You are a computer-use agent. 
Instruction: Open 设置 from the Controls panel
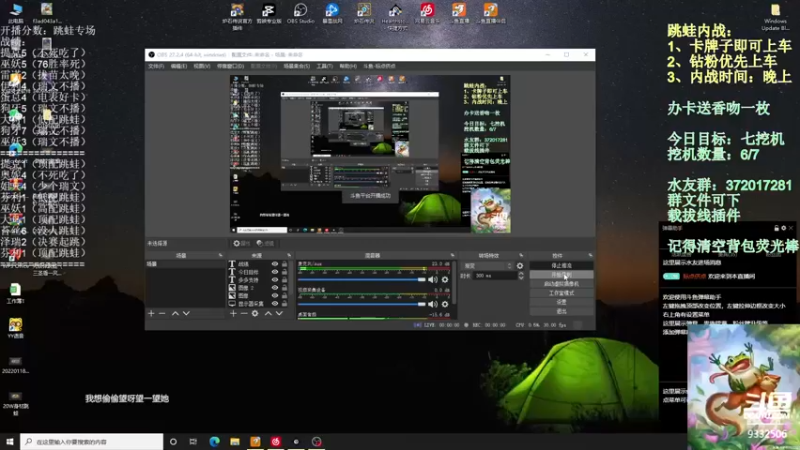click(x=561, y=302)
